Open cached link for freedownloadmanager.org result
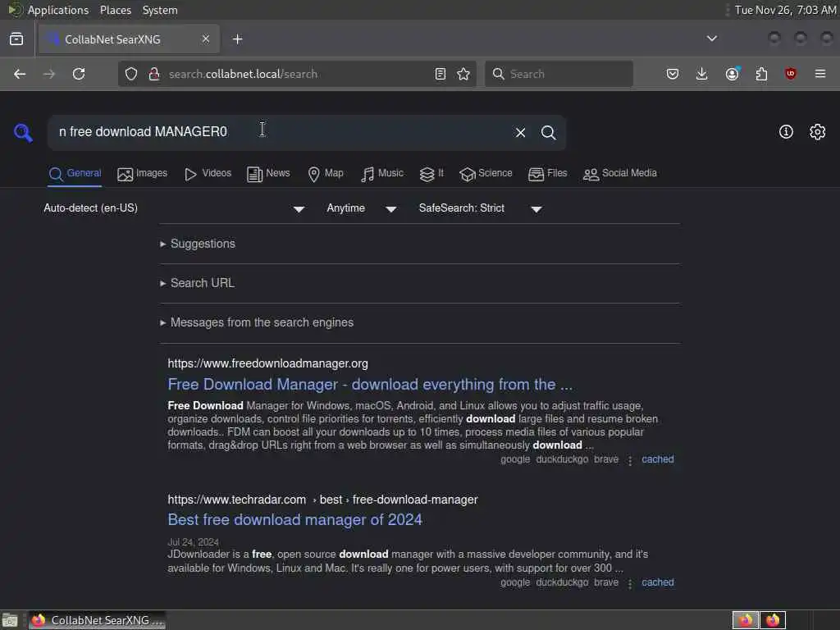Image resolution: width=840 pixels, height=630 pixels. 658,459
